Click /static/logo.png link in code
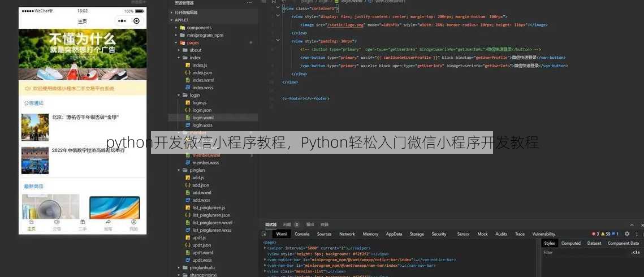This screenshot has height=277, width=644. (345, 25)
